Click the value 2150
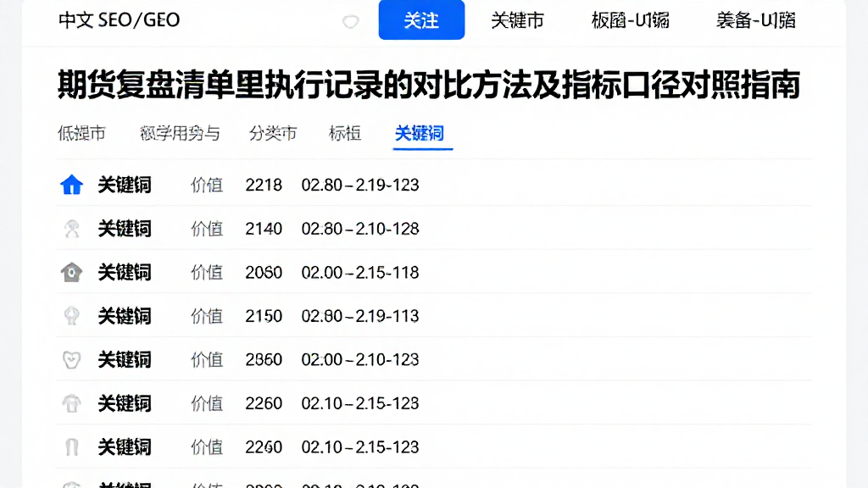The width and height of the screenshot is (868, 488). (264, 316)
